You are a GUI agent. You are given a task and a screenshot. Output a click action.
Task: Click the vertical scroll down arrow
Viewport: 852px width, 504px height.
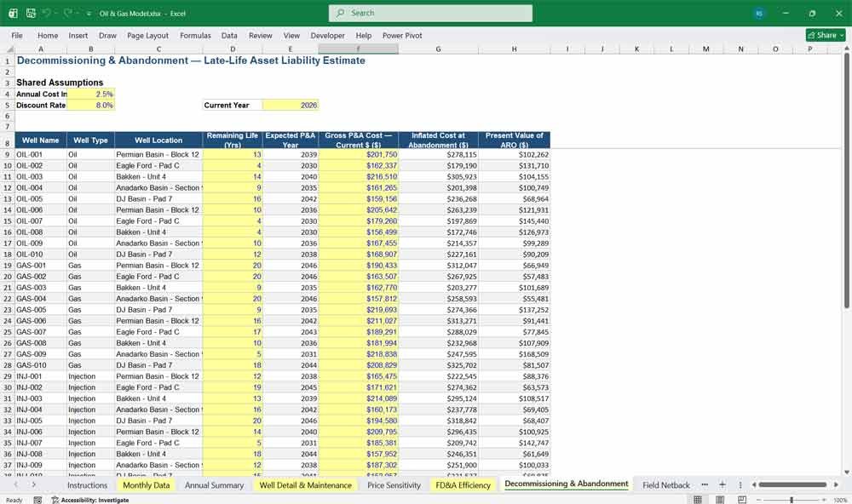847,472
